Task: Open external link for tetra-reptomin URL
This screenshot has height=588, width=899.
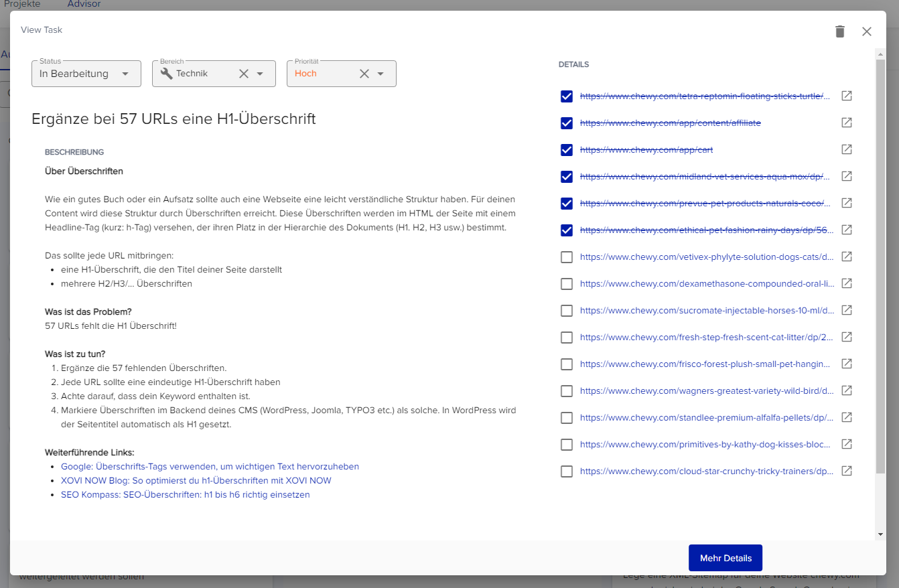Action: (847, 96)
